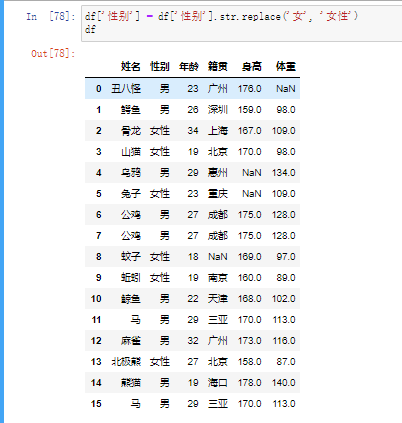Select the name cell 鲸鱼
The height and width of the screenshot is (423, 402).
pos(131,299)
